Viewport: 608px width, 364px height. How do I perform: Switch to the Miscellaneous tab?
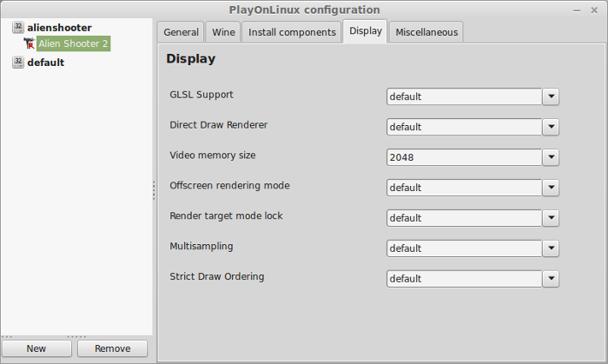426,32
